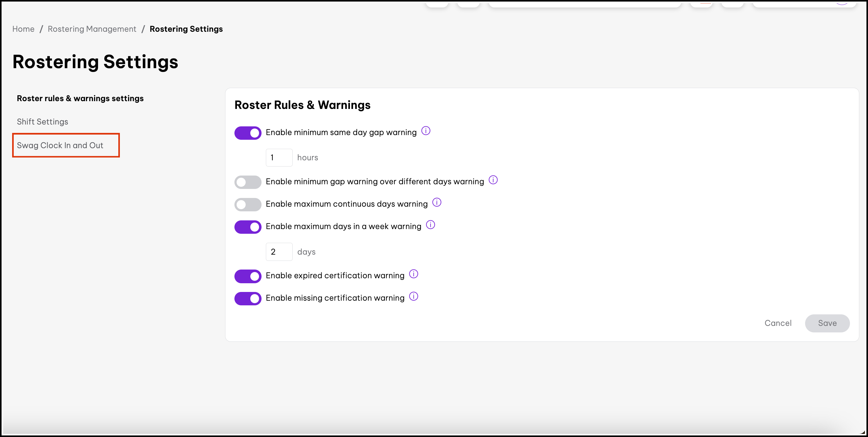Click info icon for different days gap warning
This screenshot has height=437, width=868.
pyautogui.click(x=493, y=180)
